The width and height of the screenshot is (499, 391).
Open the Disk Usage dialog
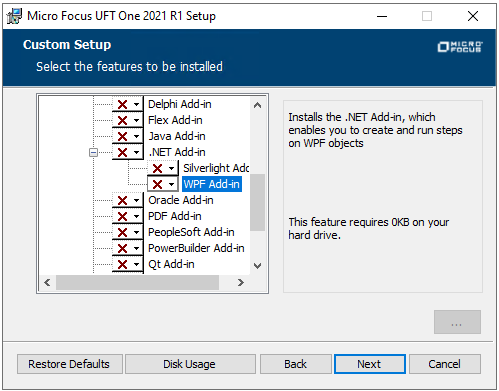[x=190, y=364]
